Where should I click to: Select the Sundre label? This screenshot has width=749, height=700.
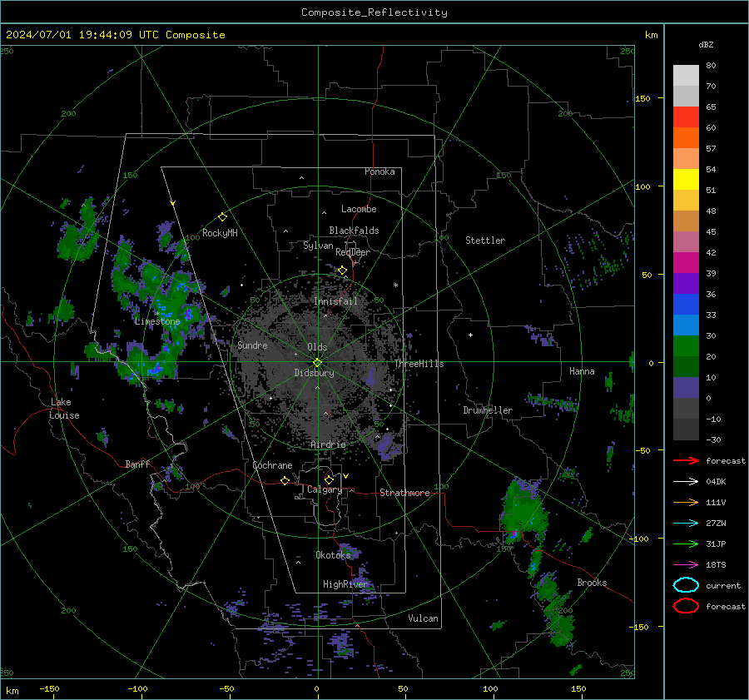point(252,345)
